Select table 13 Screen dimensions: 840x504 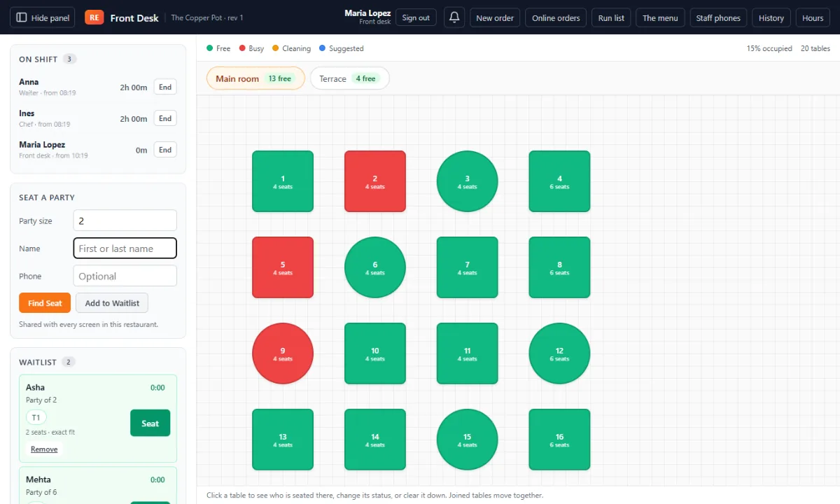coord(283,440)
